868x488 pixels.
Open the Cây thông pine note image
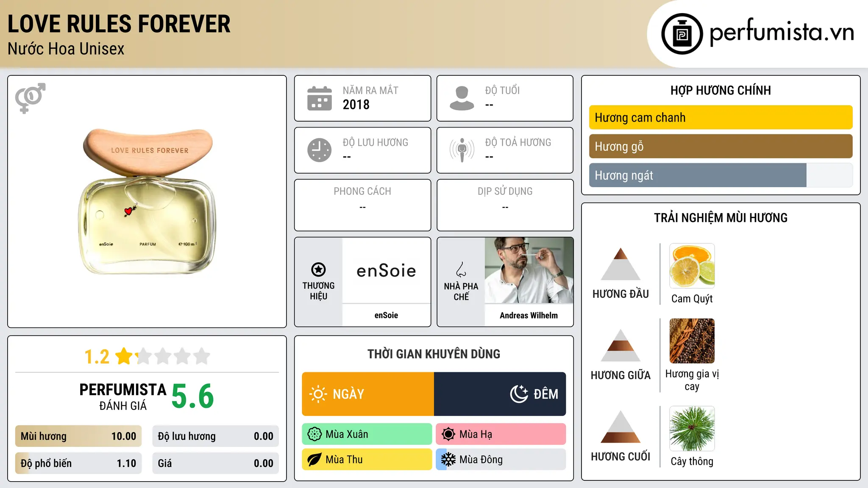click(692, 429)
